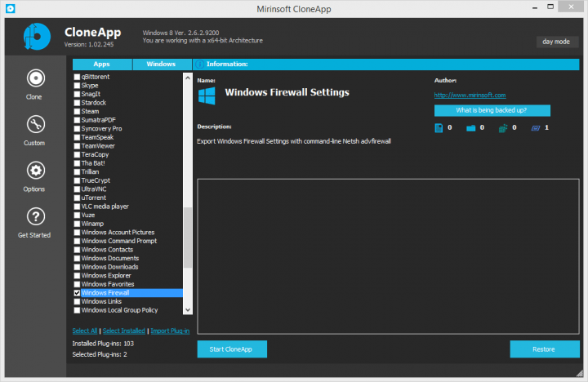The image size is (588, 382).
Task: Click the Select Installed link
Action: click(124, 331)
